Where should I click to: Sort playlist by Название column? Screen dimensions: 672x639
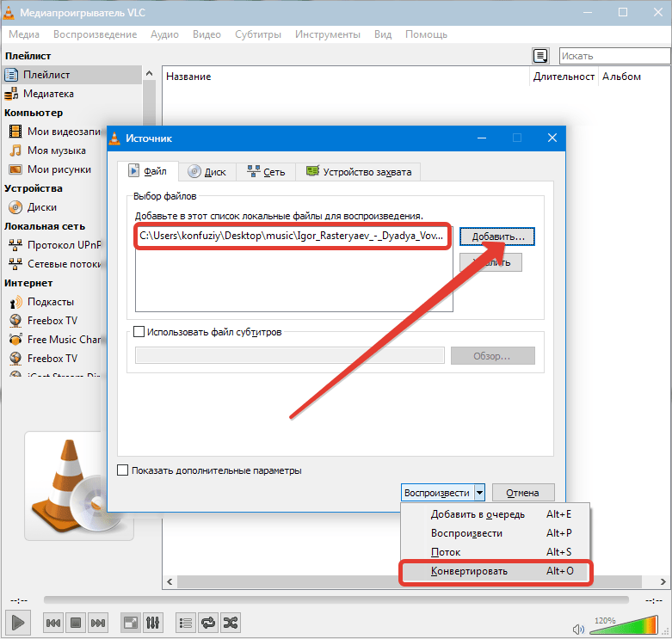pos(346,77)
